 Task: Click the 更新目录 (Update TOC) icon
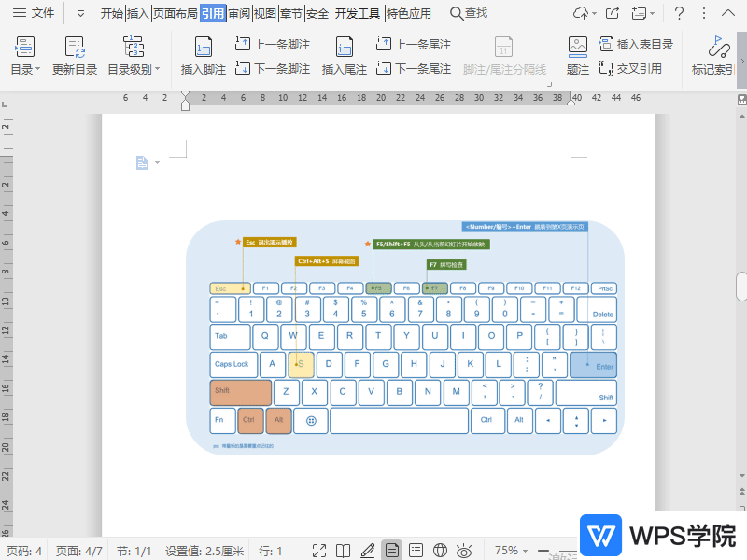point(75,49)
